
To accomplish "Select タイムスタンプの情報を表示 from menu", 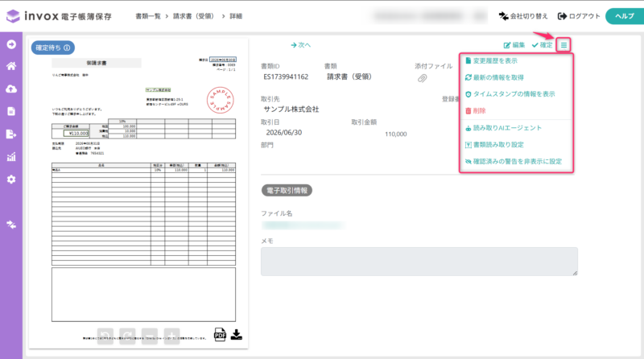I will [x=510, y=94].
